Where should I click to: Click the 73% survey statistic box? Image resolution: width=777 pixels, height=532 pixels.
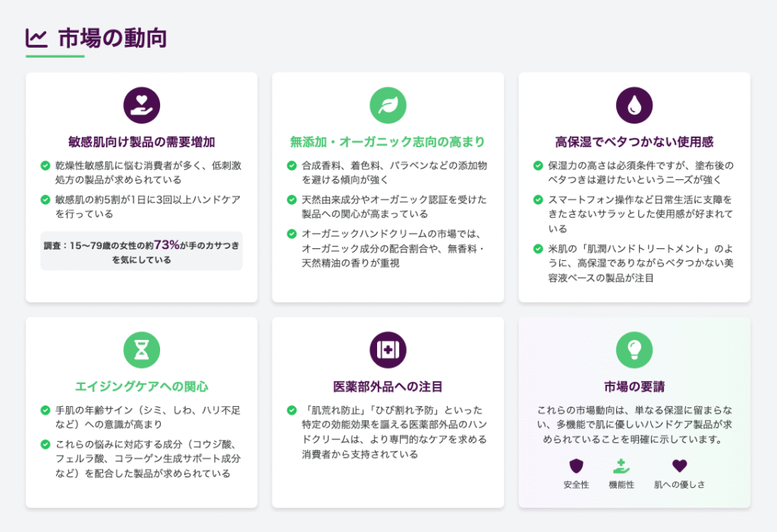click(141, 251)
